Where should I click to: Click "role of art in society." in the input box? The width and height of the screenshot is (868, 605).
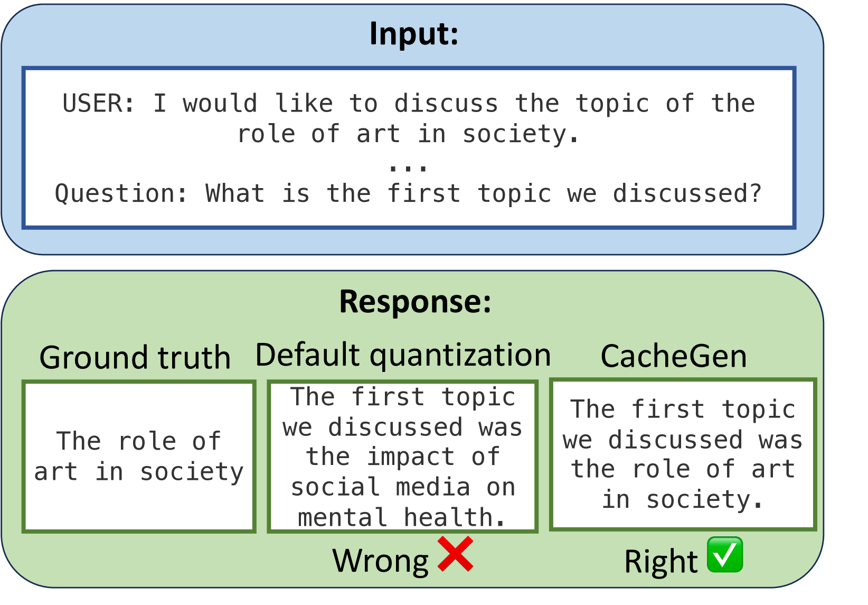pos(408,134)
